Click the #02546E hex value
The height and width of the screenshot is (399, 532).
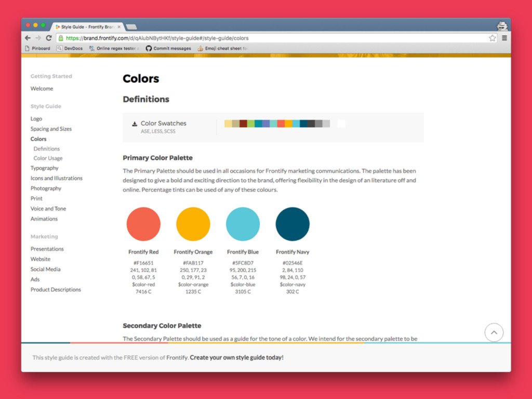(292, 263)
